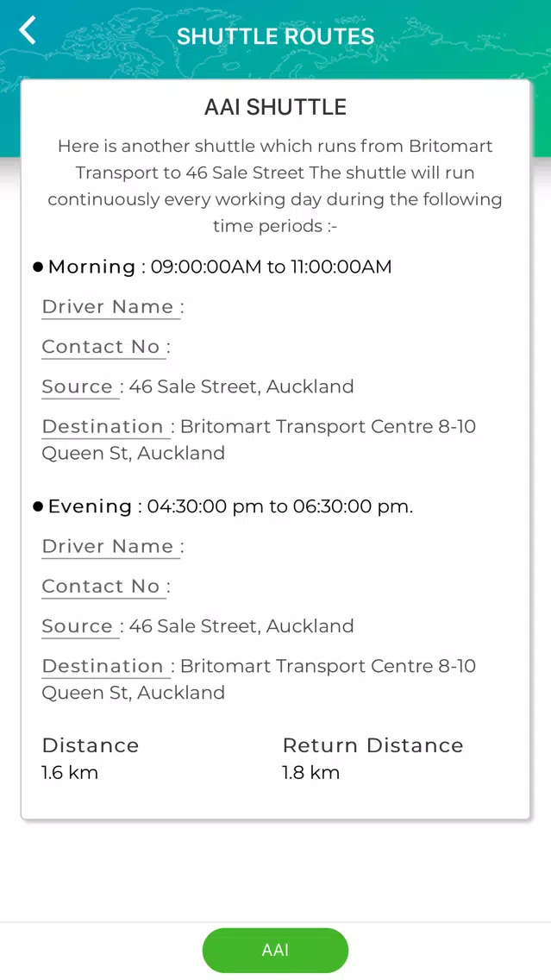Tap the shuttle description paragraph

click(276, 185)
